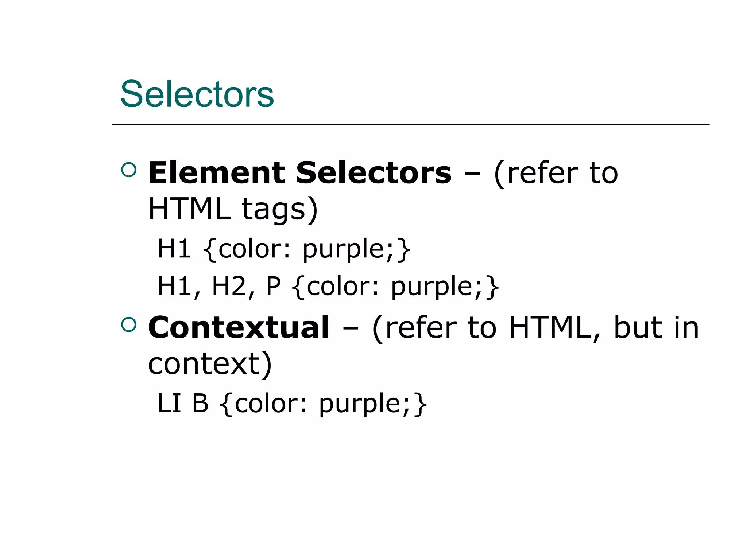Click the dash after "Element Selectors"
Screen dimensions: 747x560
tap(472, 174)
